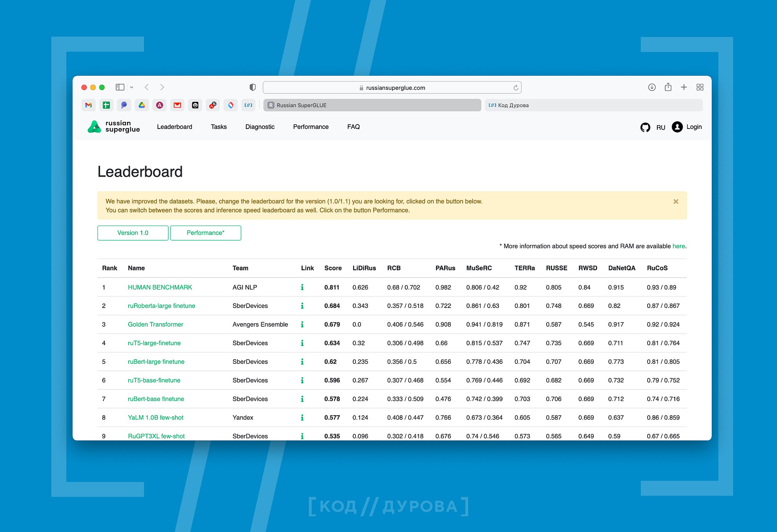This screenshot has width=777, height=532.
Task: Click the Performance* button
Action: point(206,233)
